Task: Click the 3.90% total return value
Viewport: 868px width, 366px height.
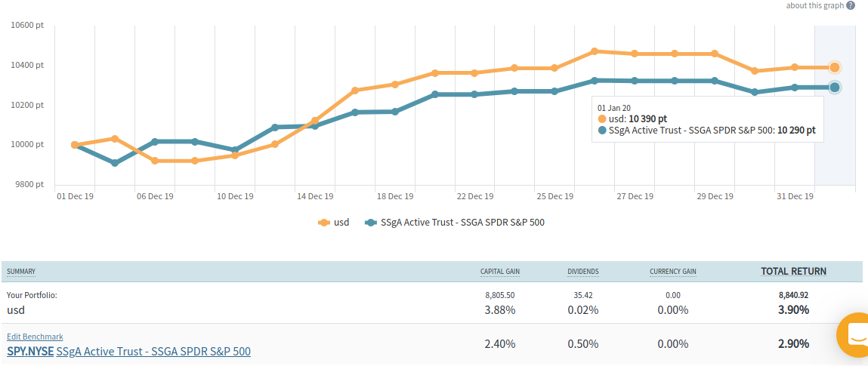Action: pyautogui.click(x=793, y=310)
